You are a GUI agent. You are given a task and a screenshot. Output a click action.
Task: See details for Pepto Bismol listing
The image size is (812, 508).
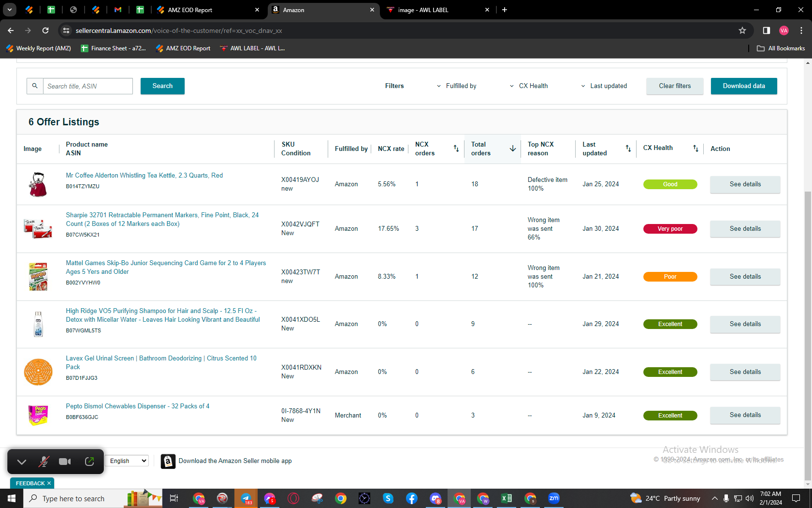coord(745,415)
